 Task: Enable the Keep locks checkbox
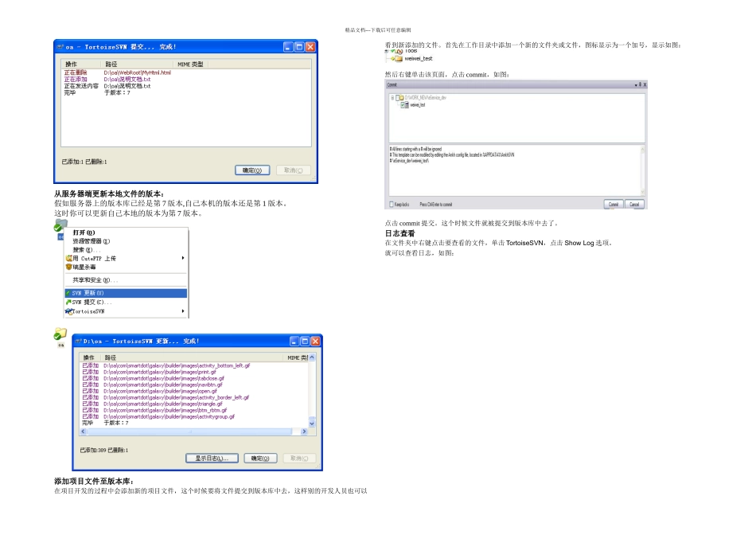pos(392,204)
